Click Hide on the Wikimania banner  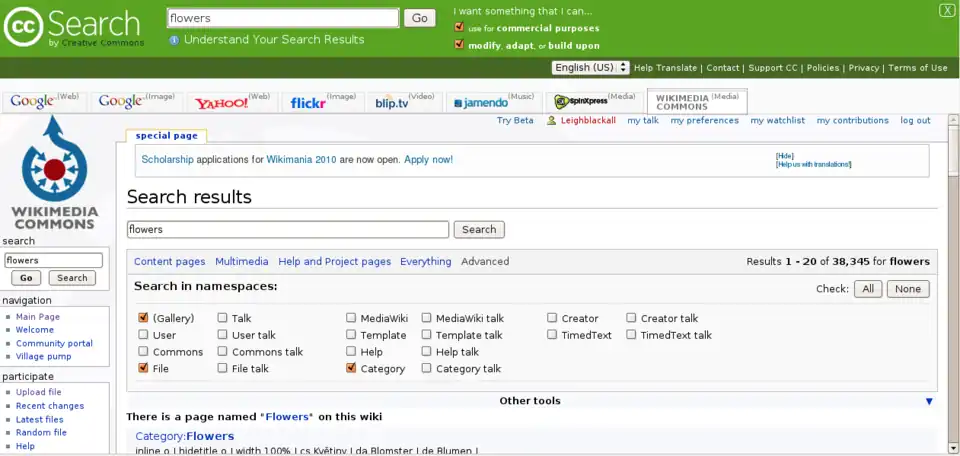point(784,156)
